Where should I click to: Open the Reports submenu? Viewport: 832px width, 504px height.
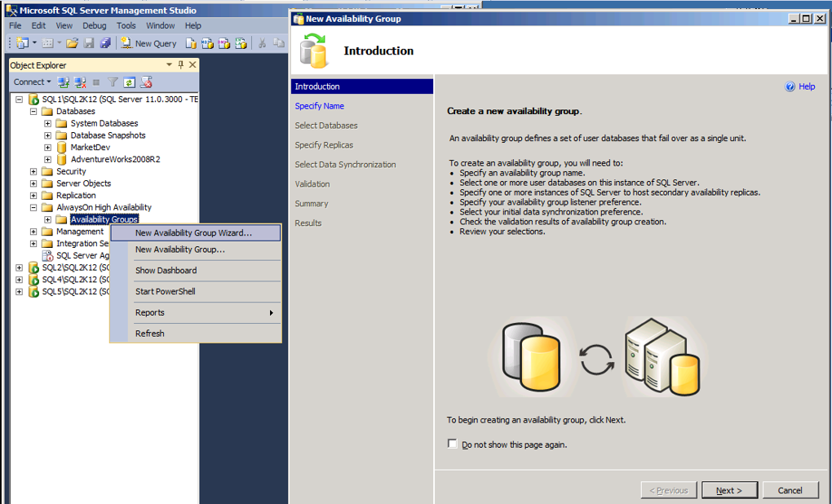pos(195,312)
